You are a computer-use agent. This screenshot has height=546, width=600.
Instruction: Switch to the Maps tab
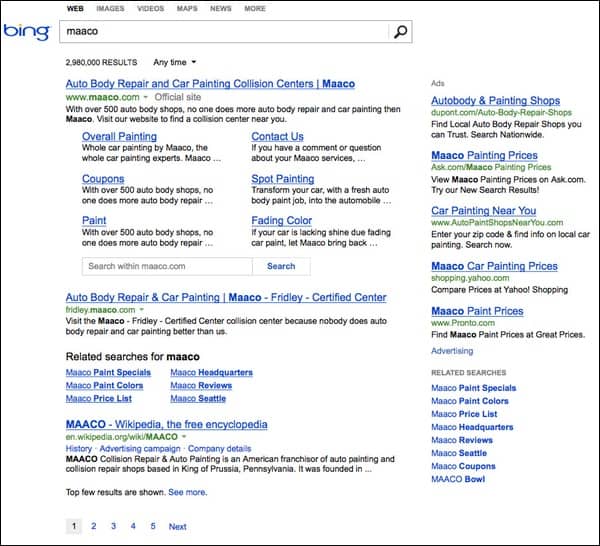coord(187,8)
